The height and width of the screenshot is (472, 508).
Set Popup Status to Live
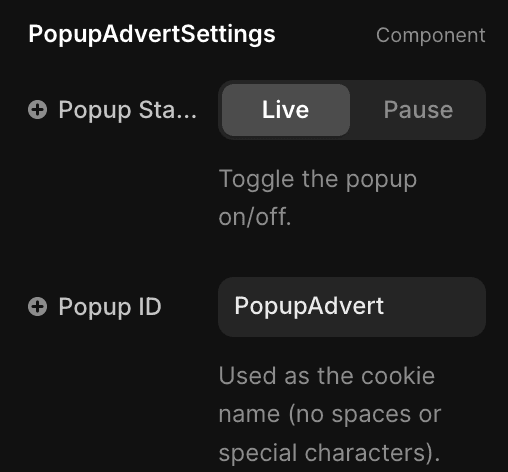tap(286, 110)
